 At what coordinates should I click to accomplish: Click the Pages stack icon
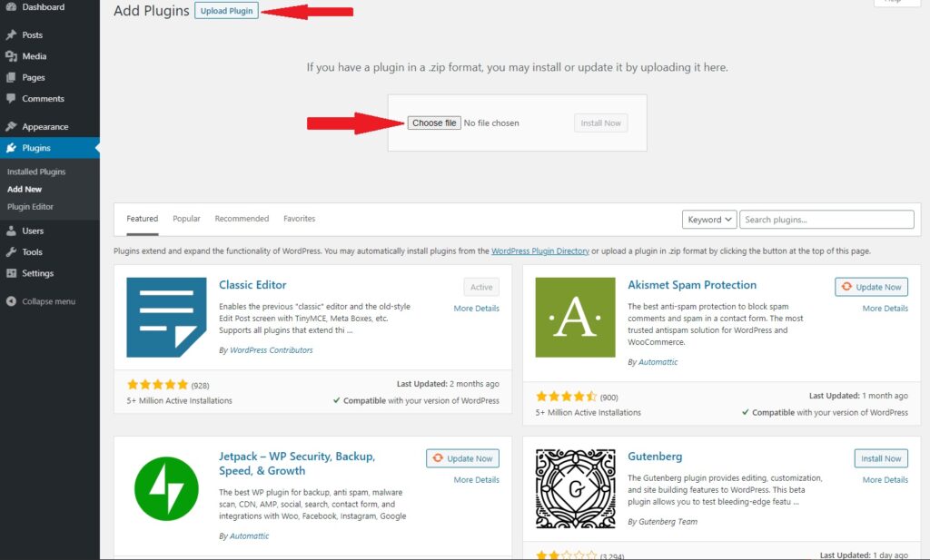pos(11,78)
